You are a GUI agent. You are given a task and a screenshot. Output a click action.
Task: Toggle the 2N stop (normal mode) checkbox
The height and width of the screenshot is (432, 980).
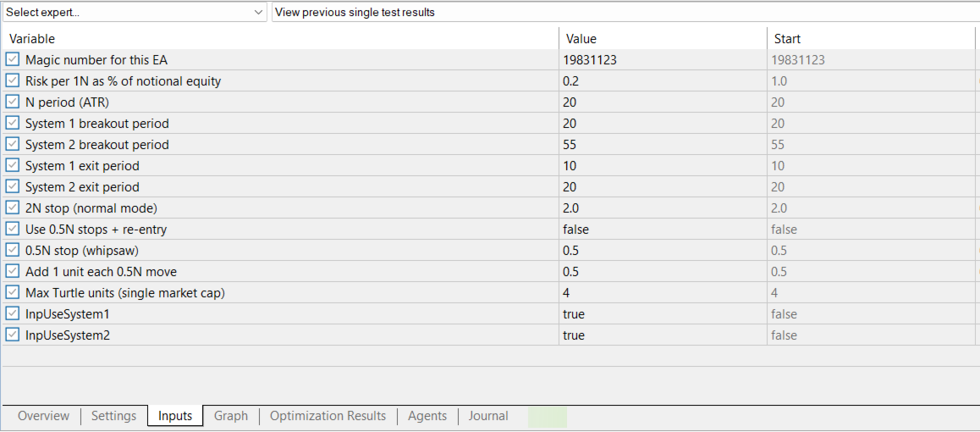[13, 208]
